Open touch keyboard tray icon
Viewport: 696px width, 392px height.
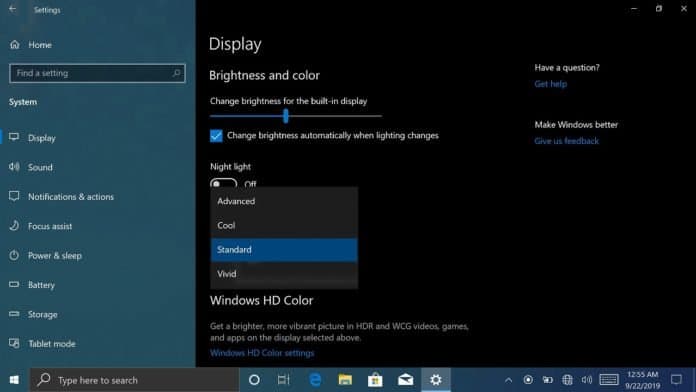[609, 380]
